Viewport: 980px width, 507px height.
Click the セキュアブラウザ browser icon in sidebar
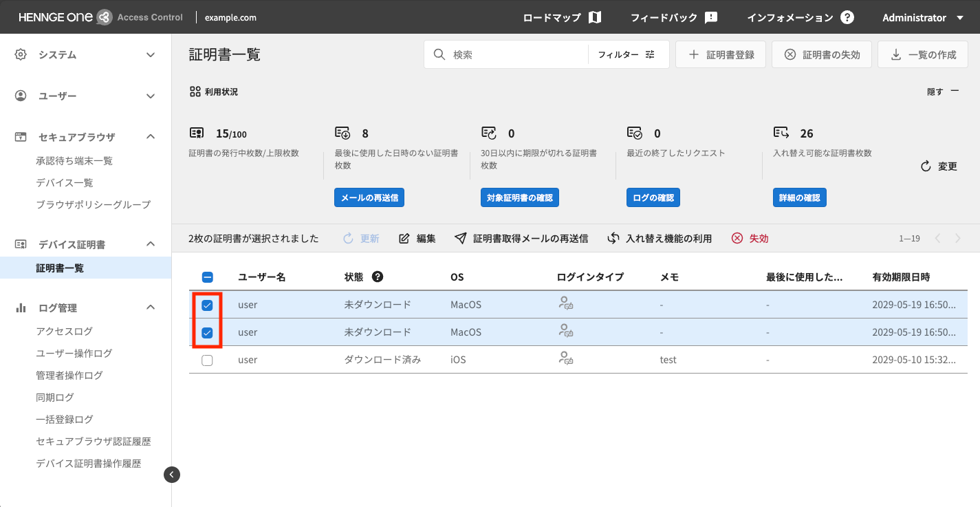[21, 137]
